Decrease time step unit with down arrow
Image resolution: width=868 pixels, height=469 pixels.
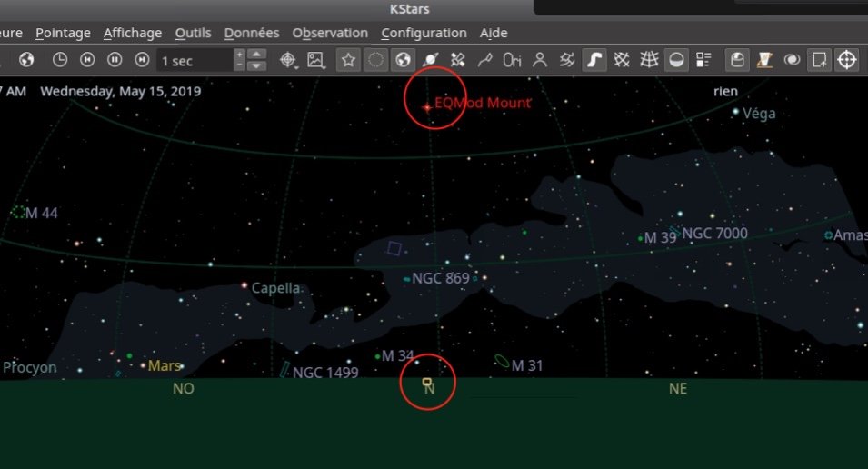[x=256, y=65]
